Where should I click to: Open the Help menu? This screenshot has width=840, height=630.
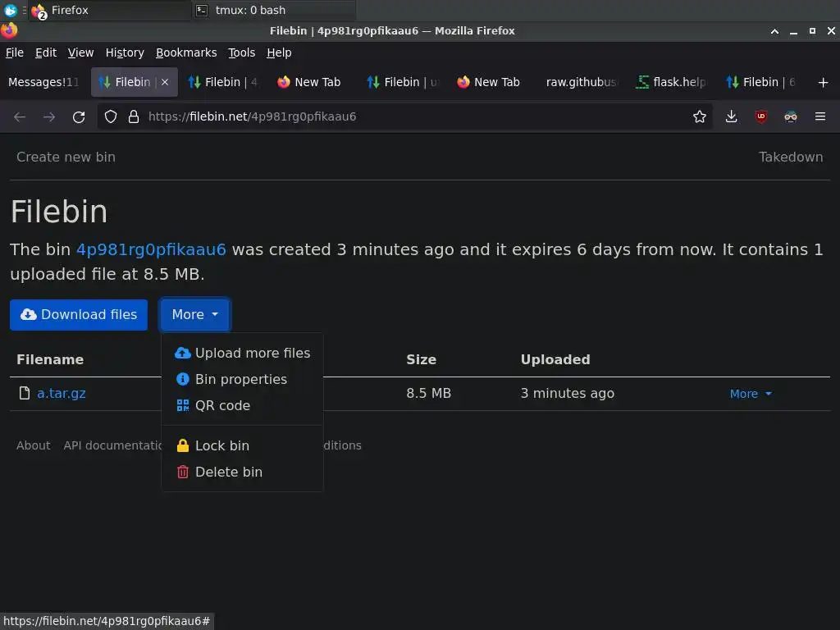279,52
